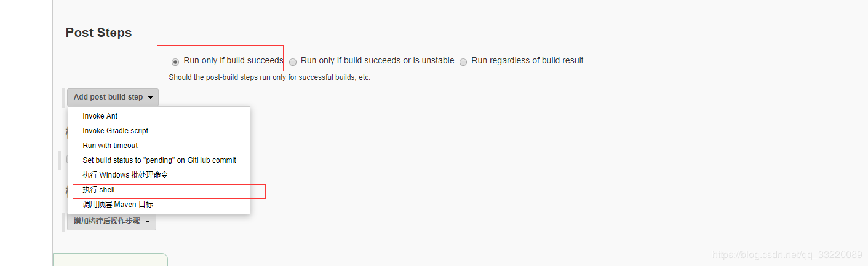Choose 'Run regardless of build result' option

pos(463,61)
